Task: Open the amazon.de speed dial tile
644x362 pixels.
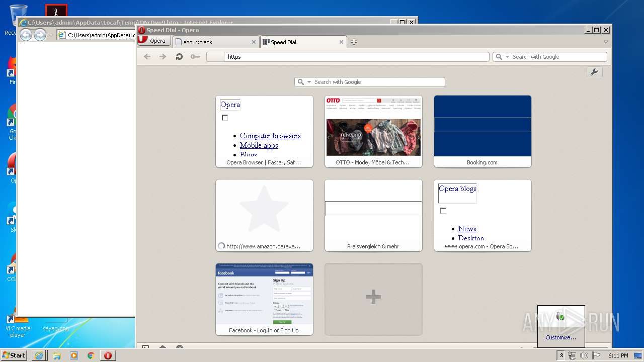Action: tap(264, 215)
